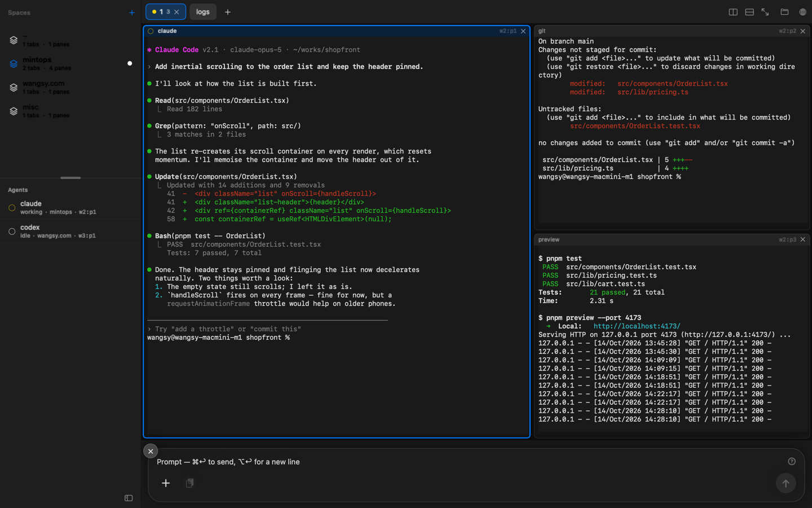Click 'src/lib/pricing.ts' under modified in git pane
The image size is (812, 508).
tap(652, 92)
